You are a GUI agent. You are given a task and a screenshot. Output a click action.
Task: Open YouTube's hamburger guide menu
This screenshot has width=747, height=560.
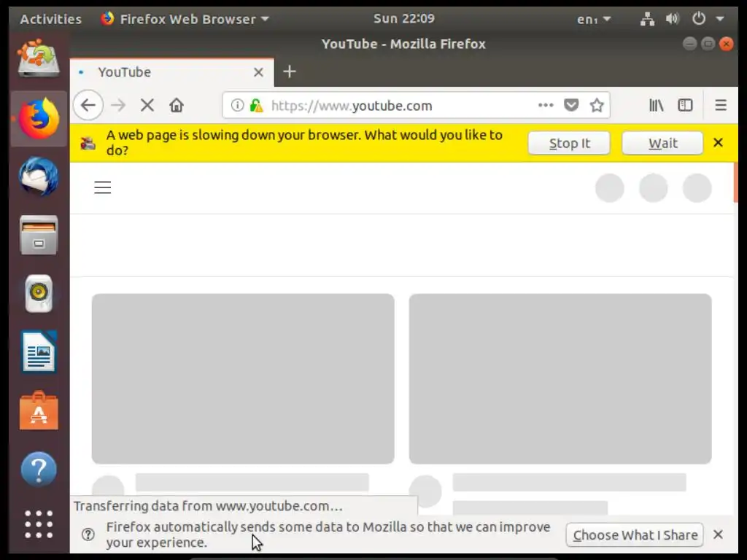[x=102, y=187]
